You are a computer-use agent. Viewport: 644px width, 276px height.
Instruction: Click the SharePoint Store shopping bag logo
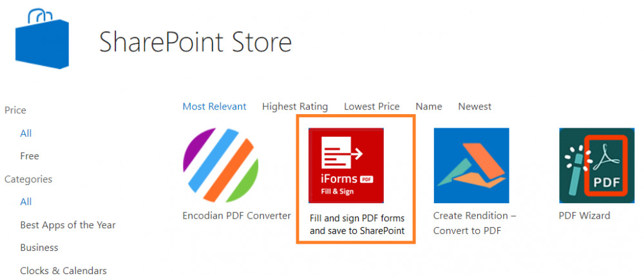[42, 39]
